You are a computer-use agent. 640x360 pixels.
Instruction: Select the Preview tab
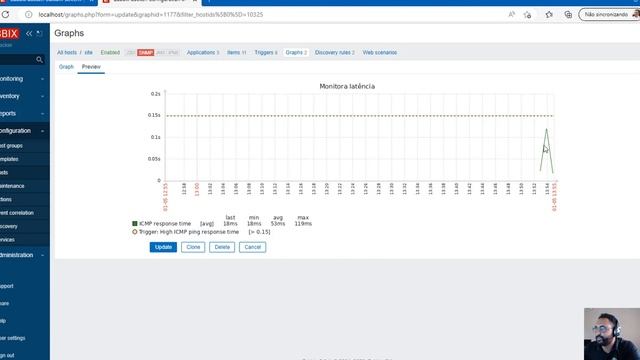click(91, 67)
